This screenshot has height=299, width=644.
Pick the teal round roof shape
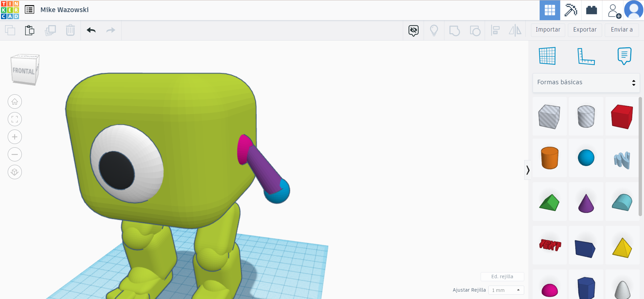pyautogui.click(x=622, y=202)
